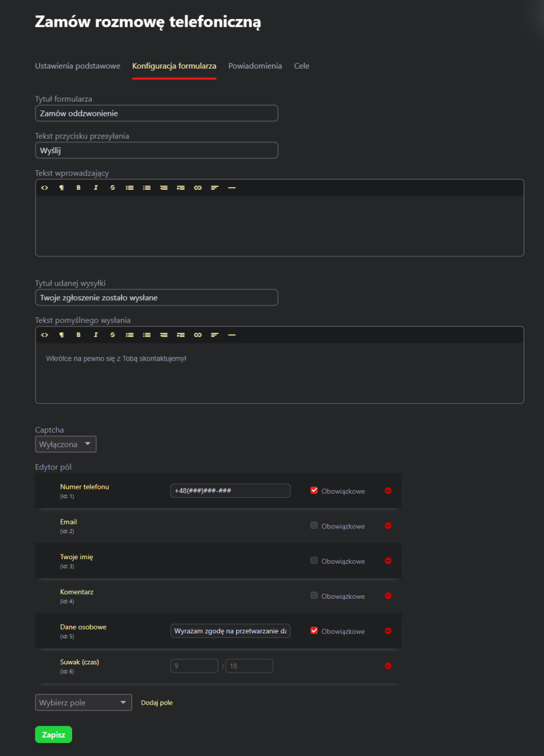Click the HTML code icon in Tekst wprowadzający toolbar
This screenshot has width=544, height=756.
(44, 188)
